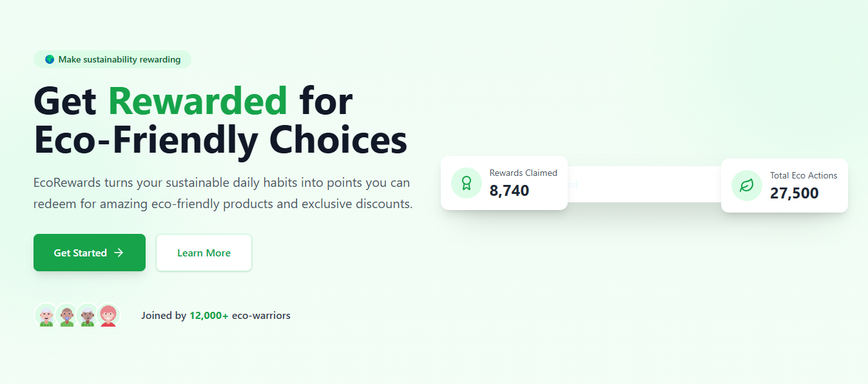Click the Make sustainability rewarding badge
This screenshot has height=384, width=868.
pos(111,59)
